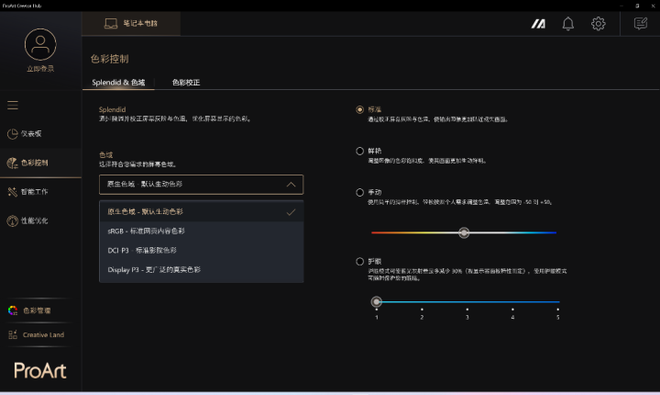
Task: Open 智能工作 in the sidebar
Action: [40, 192]
